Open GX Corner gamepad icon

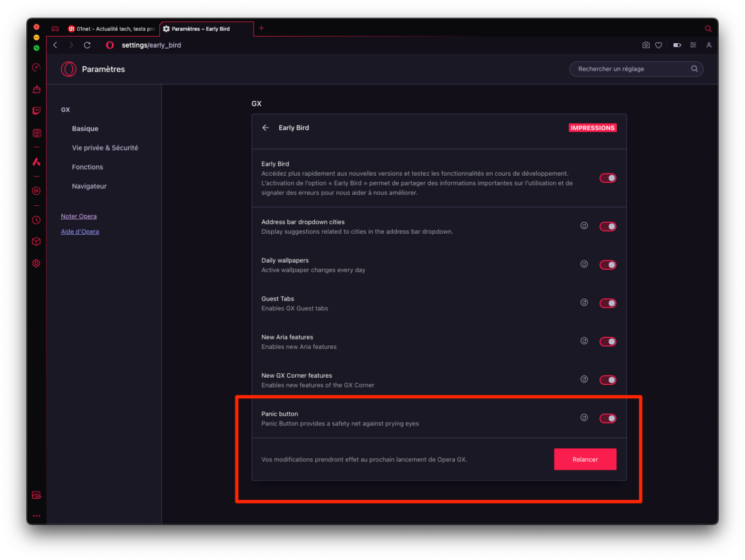coord(55,29)
